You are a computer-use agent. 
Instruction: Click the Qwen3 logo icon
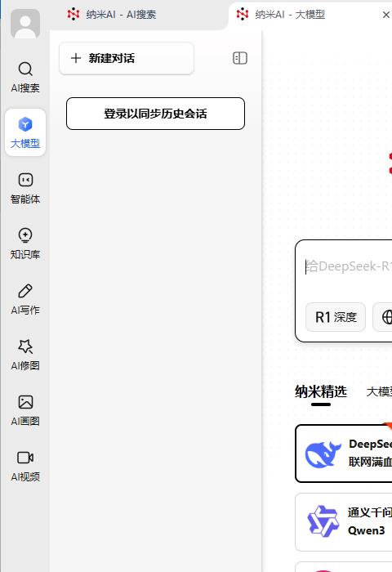tap(323, 521)
